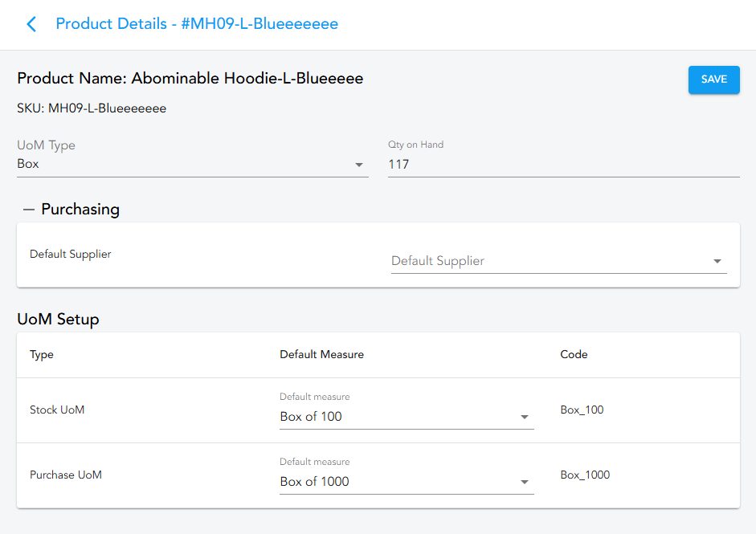Select the Type column header
The width and height of the screenshot is (756, 534).
point(42,354)
